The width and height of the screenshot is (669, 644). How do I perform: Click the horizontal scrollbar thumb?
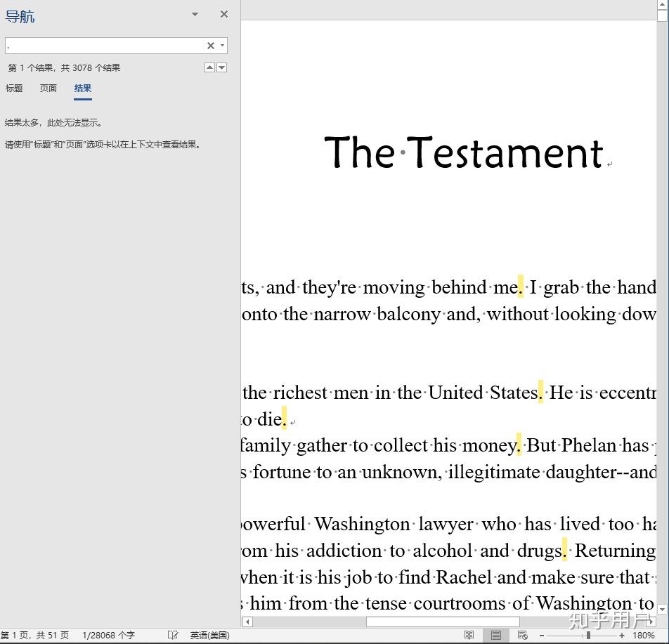point(443,622)
